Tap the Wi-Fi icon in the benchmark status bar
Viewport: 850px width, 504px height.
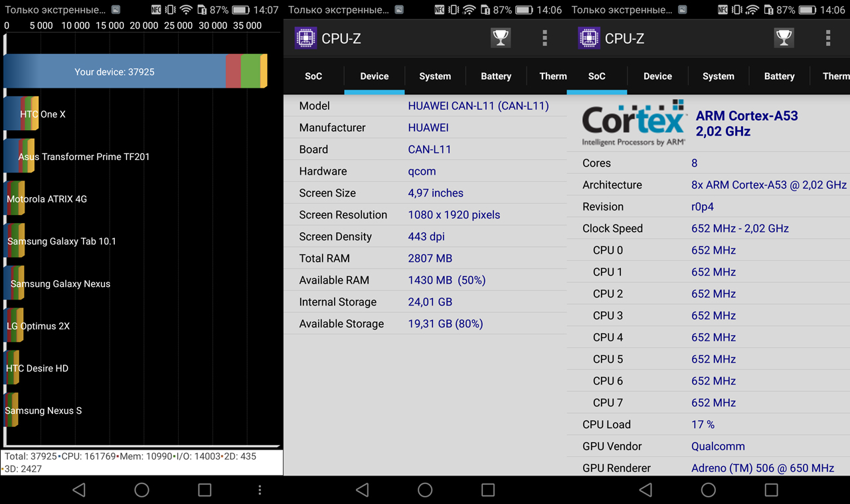(186, 10)
